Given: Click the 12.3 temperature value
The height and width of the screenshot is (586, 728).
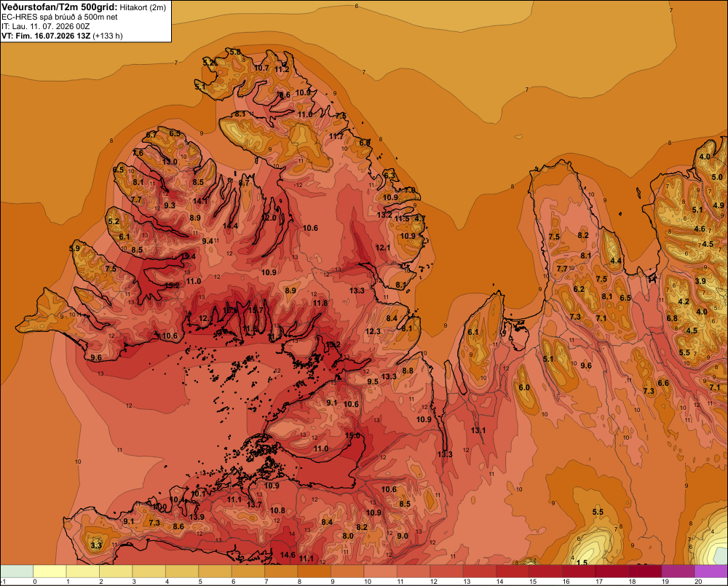Looking at the screenshot, I should [373, 331].
